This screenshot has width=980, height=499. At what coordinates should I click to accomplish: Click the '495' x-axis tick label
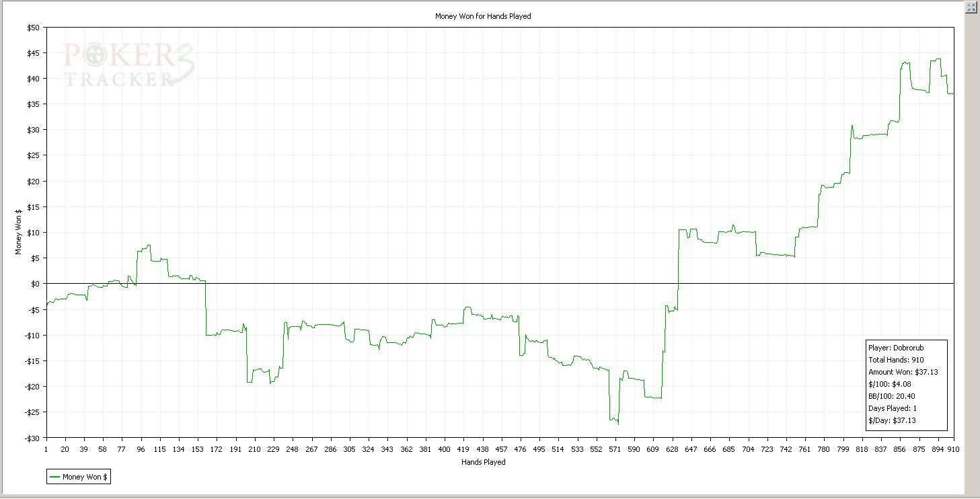pyautogui.click(x=539, y=449)
